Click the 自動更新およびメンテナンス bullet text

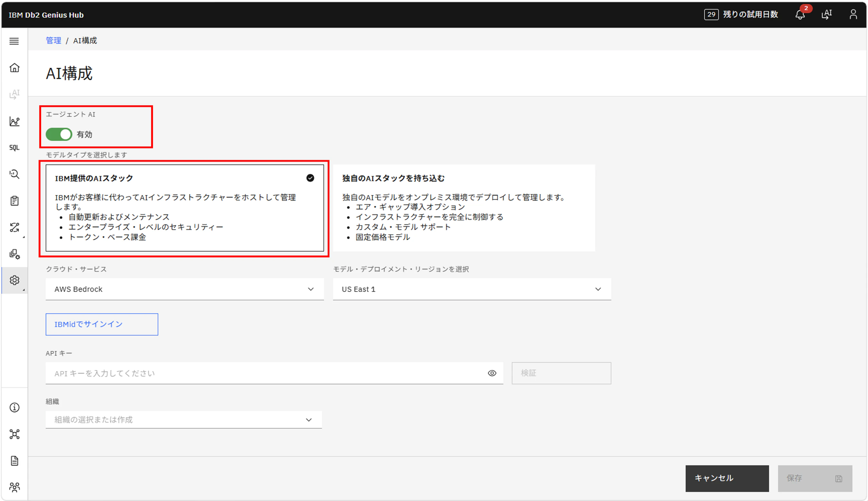119,217
